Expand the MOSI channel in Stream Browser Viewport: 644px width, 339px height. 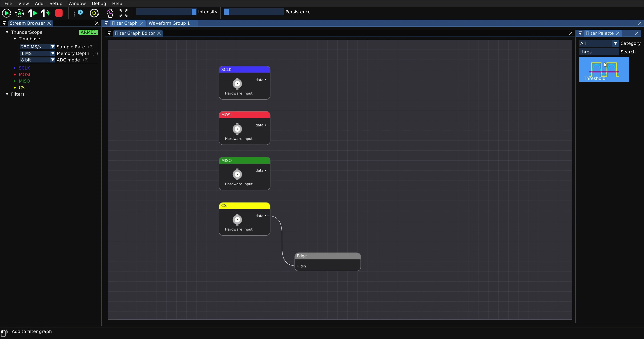(x=15, y=75)
